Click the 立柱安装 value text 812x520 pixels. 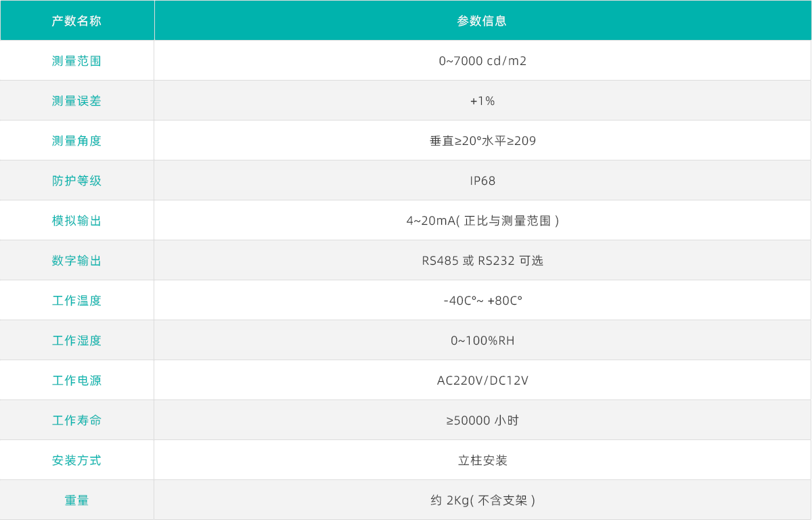pos(482,460)
